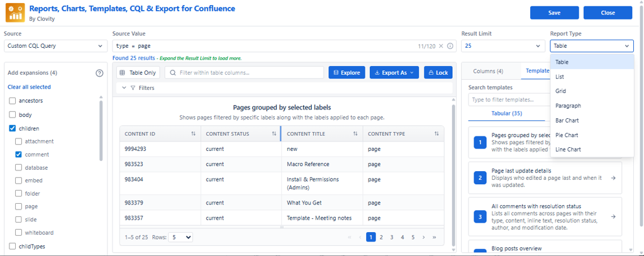Click the Filter within table columns field

[245, 73]
